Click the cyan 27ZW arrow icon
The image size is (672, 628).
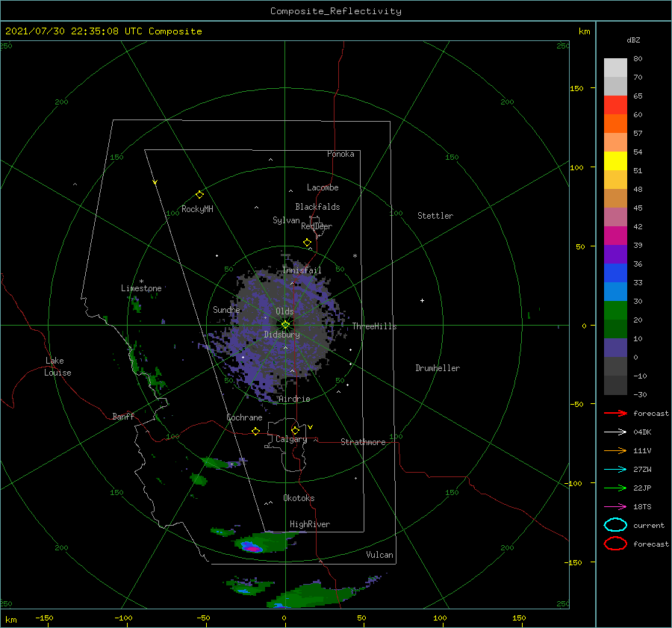615,470
